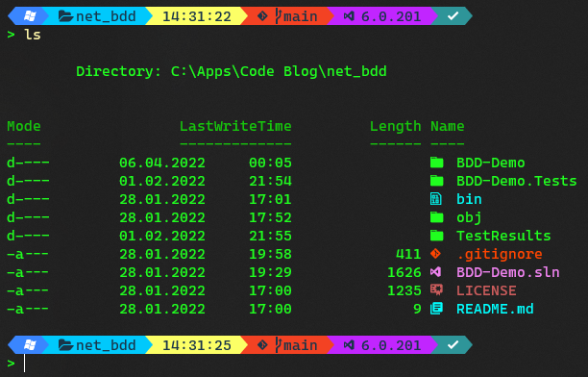Click the length value 9
The image size is (588, 377).
click(417, 309)
